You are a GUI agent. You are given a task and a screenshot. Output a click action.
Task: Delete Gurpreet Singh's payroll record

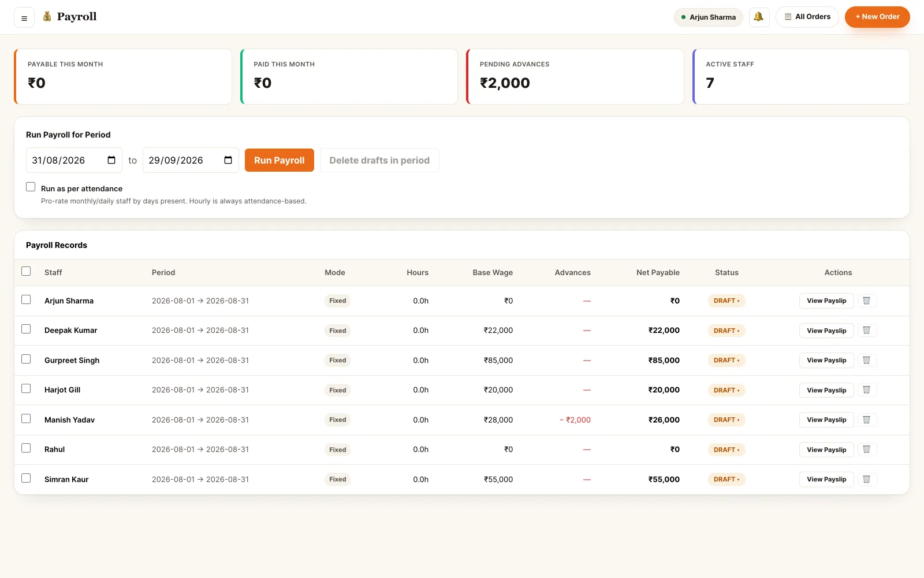866,360
